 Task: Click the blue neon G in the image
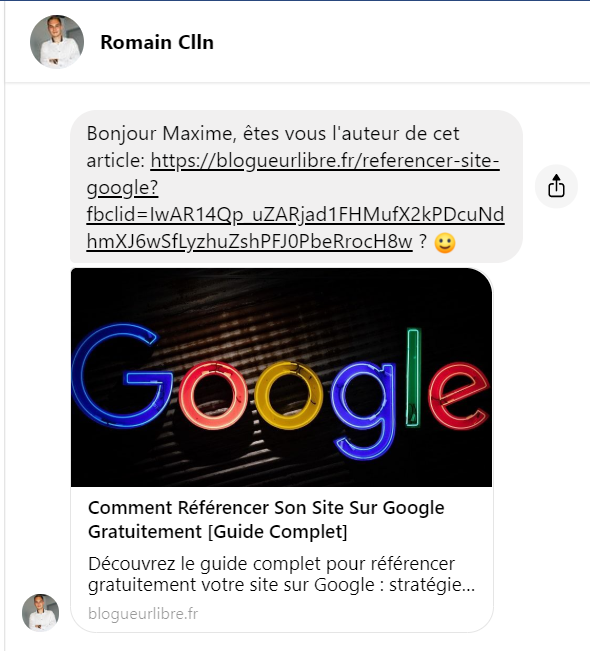tap(122, 375)
